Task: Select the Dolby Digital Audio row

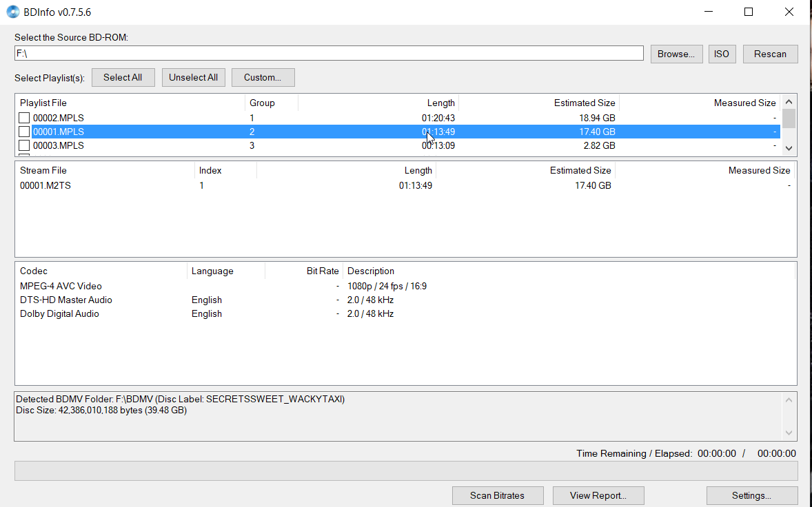Action: (405, 314)
